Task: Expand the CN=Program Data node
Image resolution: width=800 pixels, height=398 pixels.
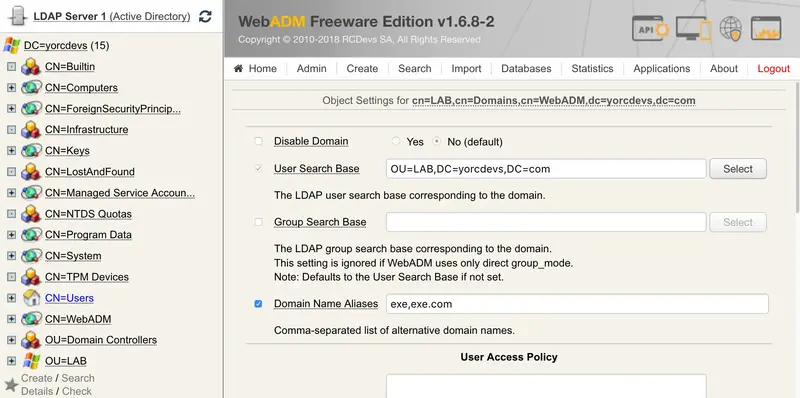Action: coord(11,235)
